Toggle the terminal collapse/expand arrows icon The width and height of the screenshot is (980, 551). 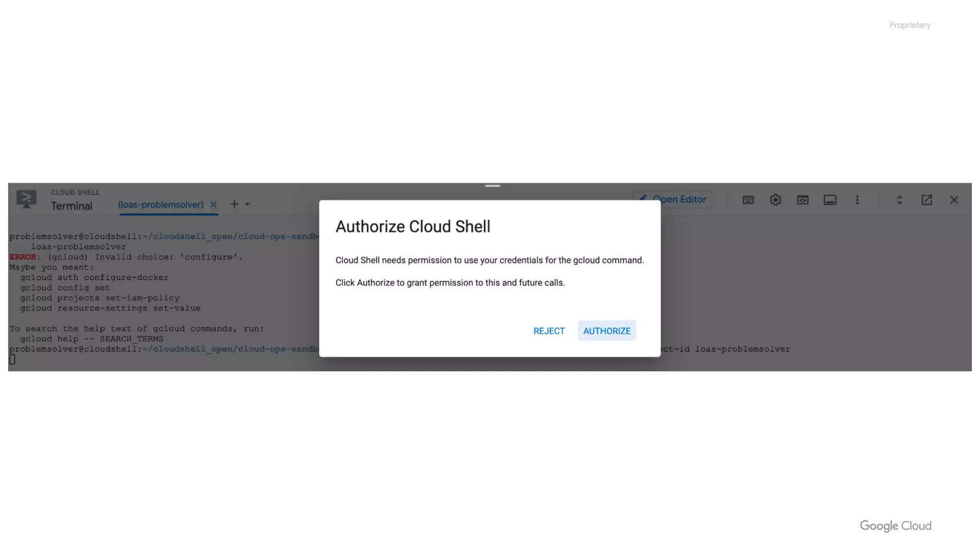[x=899, y=200]
